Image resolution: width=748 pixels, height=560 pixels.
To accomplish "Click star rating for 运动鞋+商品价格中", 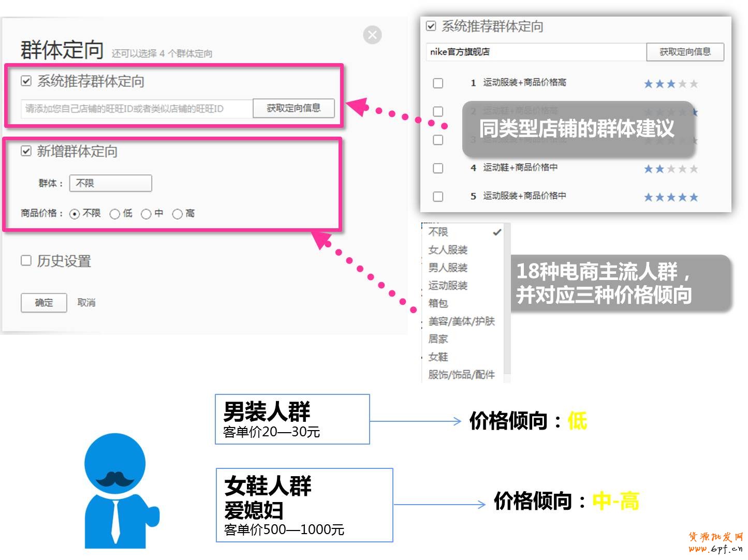I will (670, 169).
